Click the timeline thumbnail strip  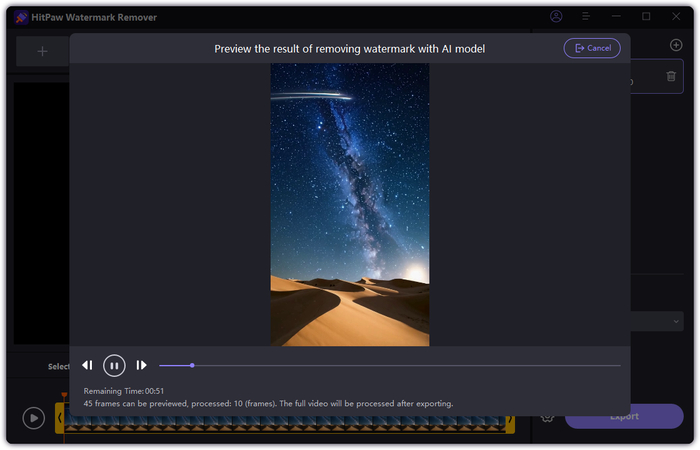click(x=285, y=424)
